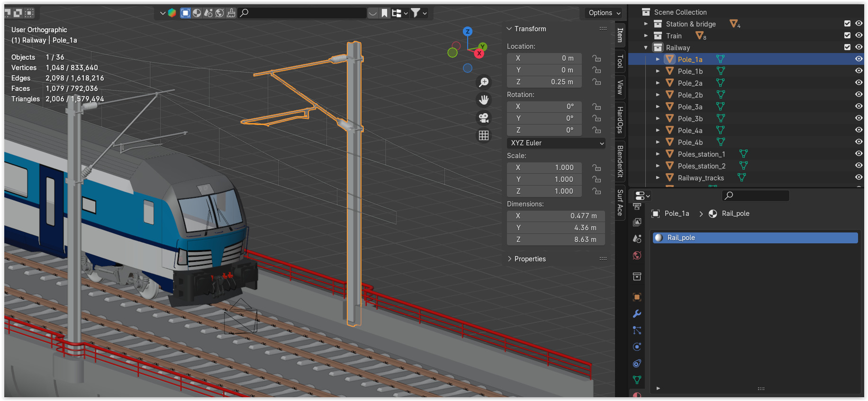Click the bookmark icon in header
868x401 pixels.
[x=384, y=13]
